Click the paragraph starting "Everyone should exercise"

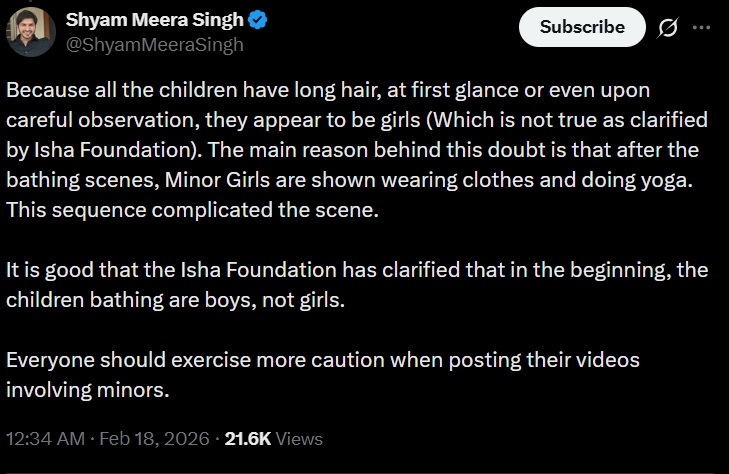tap(322, 373)
